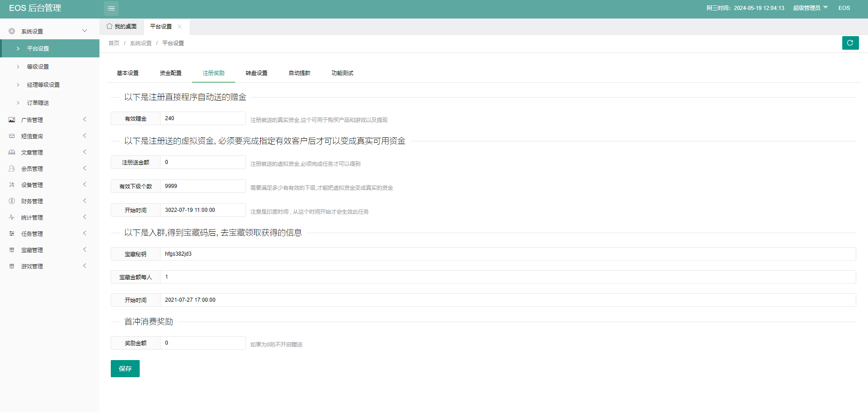868x412 pixels.
Task: Switch to the 转盘设置 tab
Action: coord(256,73)
